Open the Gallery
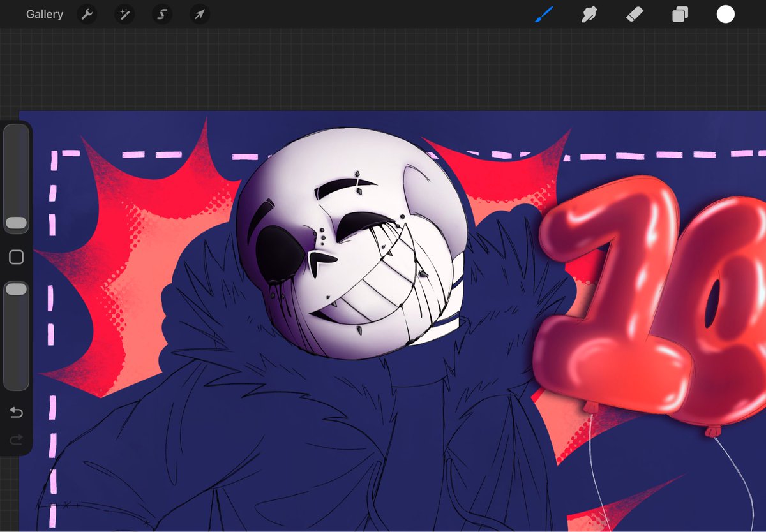The height and width of the screenshot is (532, 766). [x=45, y=14]
